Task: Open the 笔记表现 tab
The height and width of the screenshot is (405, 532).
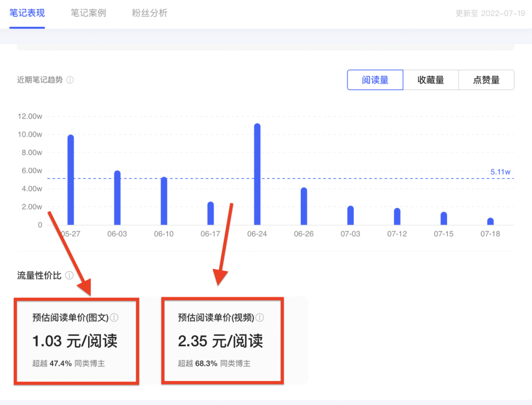Action: click(27, 13)
